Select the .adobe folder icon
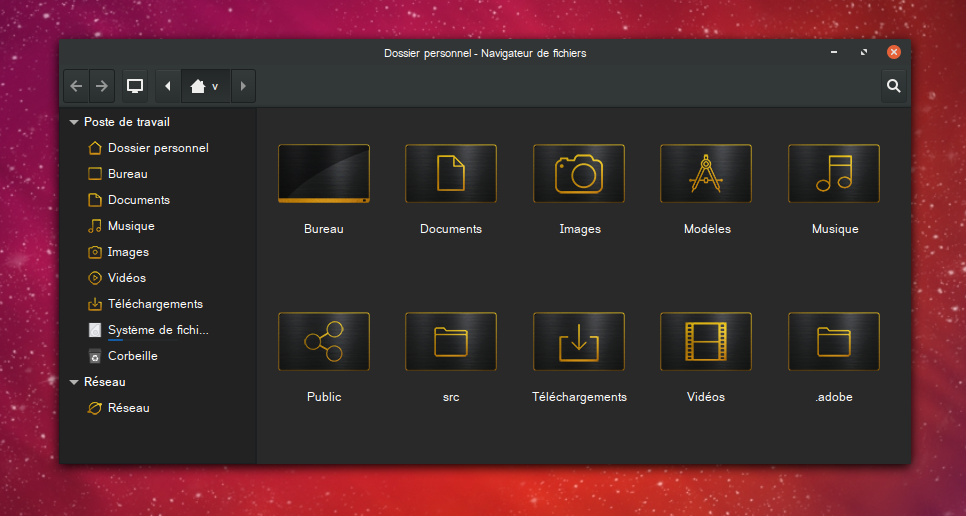The height and width of the screenshot is (516, 966). [x=834, y=342]
